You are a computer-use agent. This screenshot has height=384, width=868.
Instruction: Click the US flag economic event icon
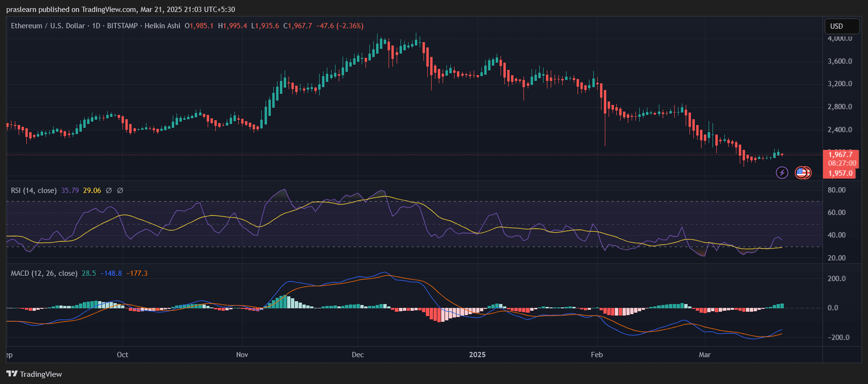click(801, 172)
